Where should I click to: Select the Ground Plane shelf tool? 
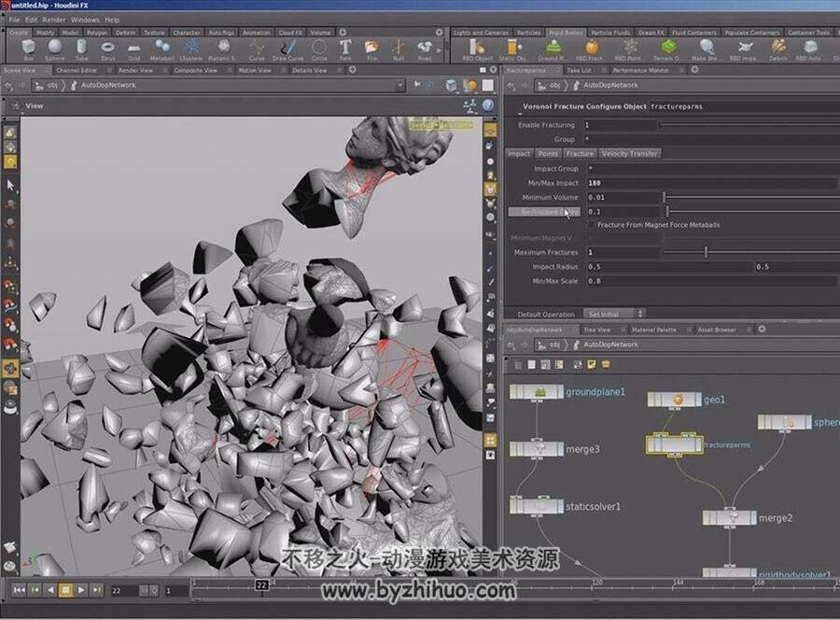pyautogui.click(x=552, y=49)
